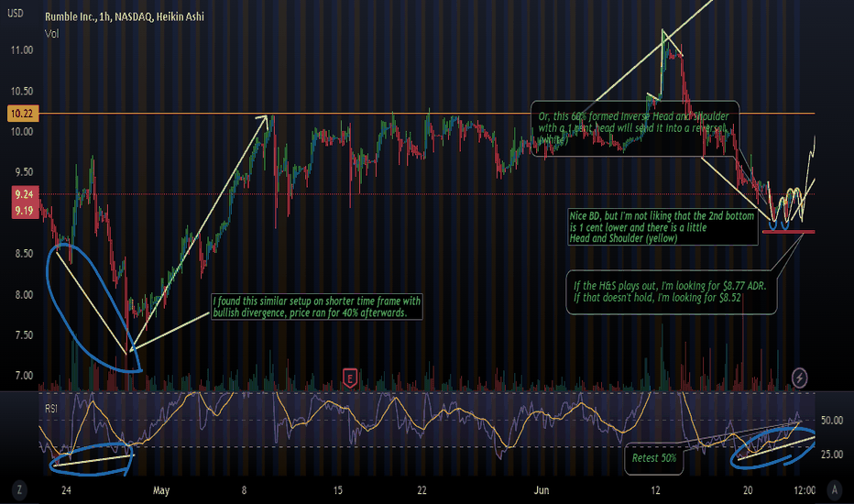The width and height of the screenshot is (854, 504).
Task: Select the 'Nice BD, but I'm not liking' note
Action: coord(662,227)
